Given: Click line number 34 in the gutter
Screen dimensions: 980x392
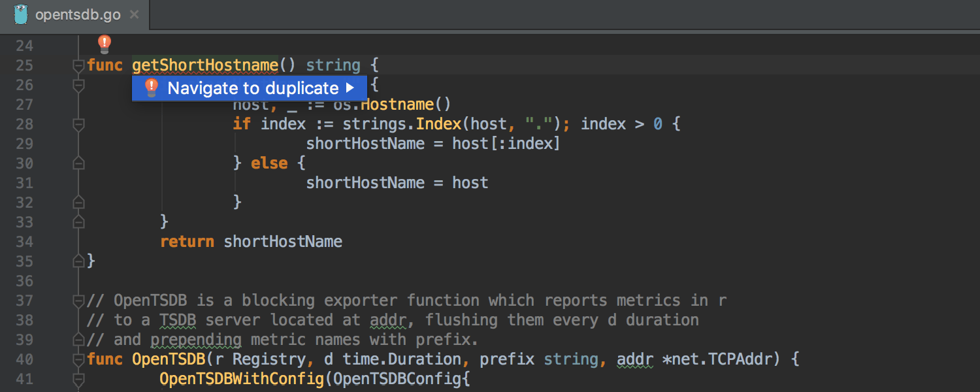Looking at the screenshot, I should (24, 242).
